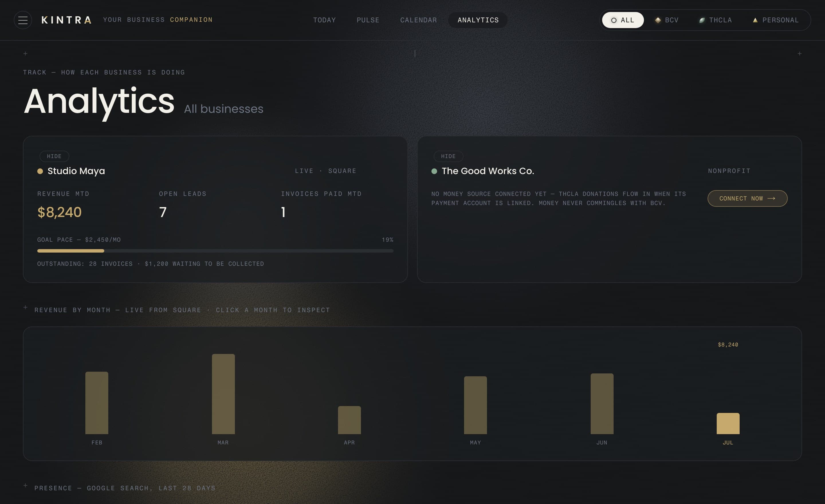825x504 pixels.
Task: Click Connect Now button
Action: point(747,198)
